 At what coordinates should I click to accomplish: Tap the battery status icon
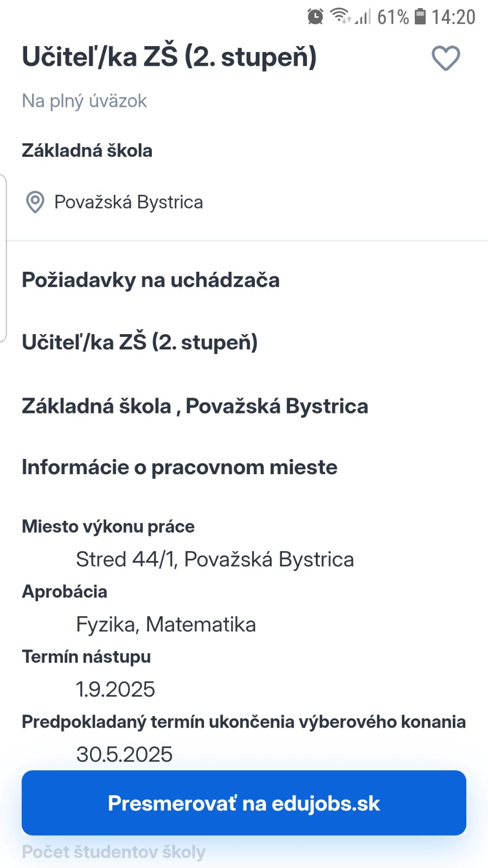420,16
